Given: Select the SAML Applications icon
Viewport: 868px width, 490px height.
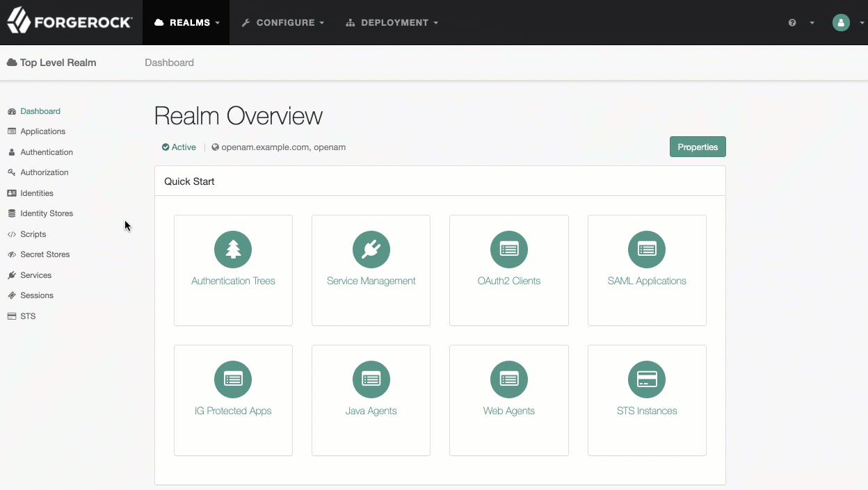Looking at the screenshot, I should (x=647, y=250).
